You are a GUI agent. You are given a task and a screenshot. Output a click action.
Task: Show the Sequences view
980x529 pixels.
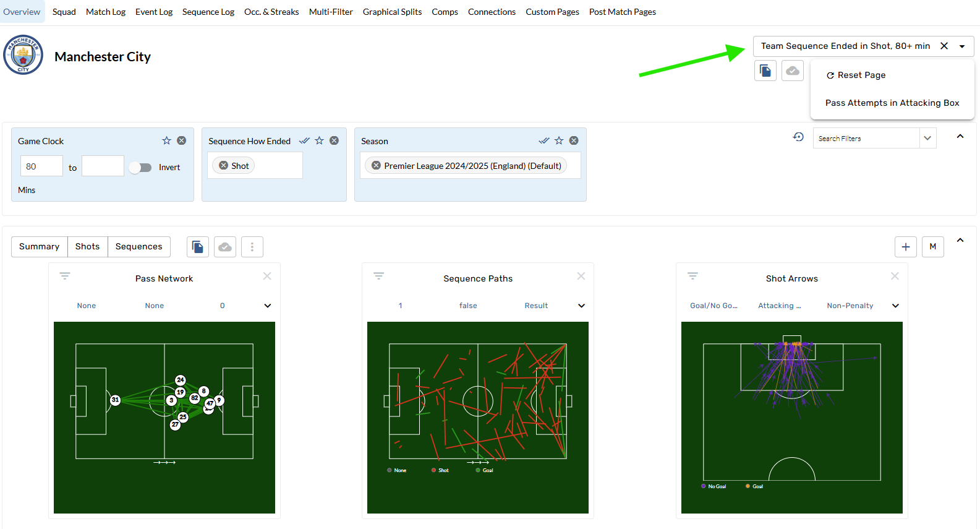[139, 246]
